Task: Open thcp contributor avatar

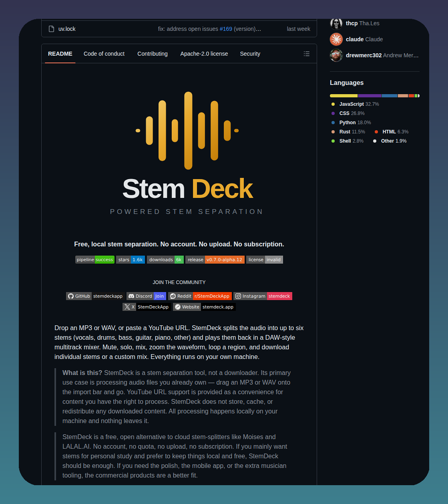Action: pyautogui.click(x=336, y=23)
